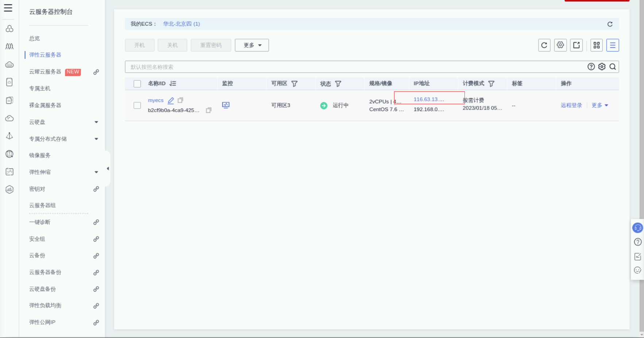Open search settings gear in search bar
Image resolution: width=644 pixels, height=338 pixels.
pyautogui.click(x=602, y=67)
